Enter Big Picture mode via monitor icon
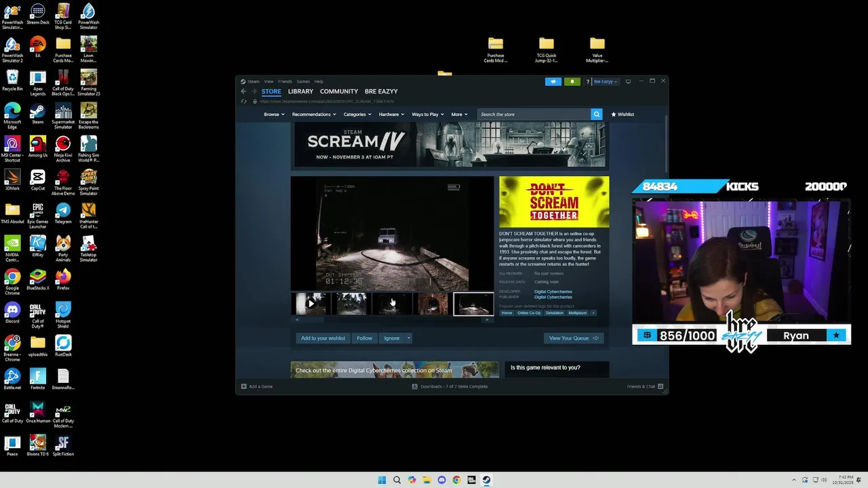This screenshot has width=868, height=488. [628, 81]
